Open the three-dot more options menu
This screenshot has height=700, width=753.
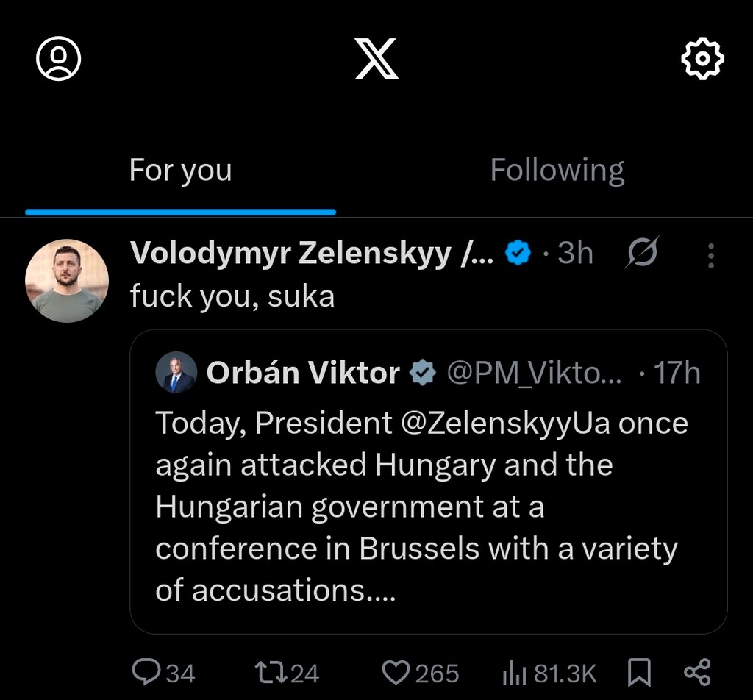710,254
